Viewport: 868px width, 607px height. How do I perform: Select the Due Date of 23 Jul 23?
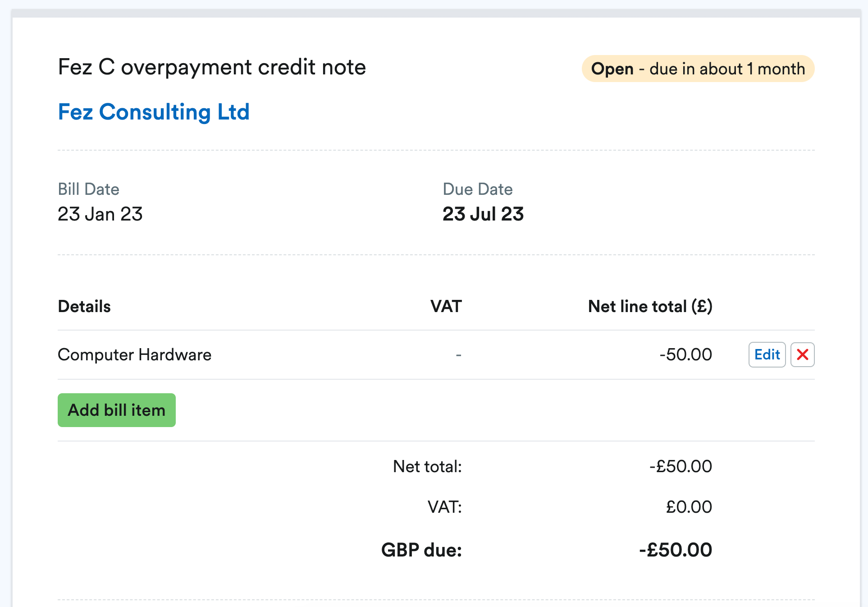483,214
